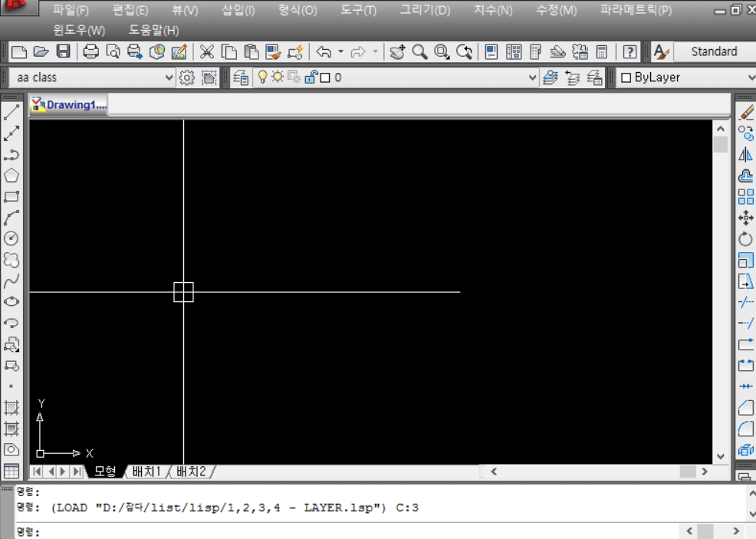Click the horizontal scrollbar right arrow of drawing
Viewport: 756px width, 539px height.
click(705, 472)
